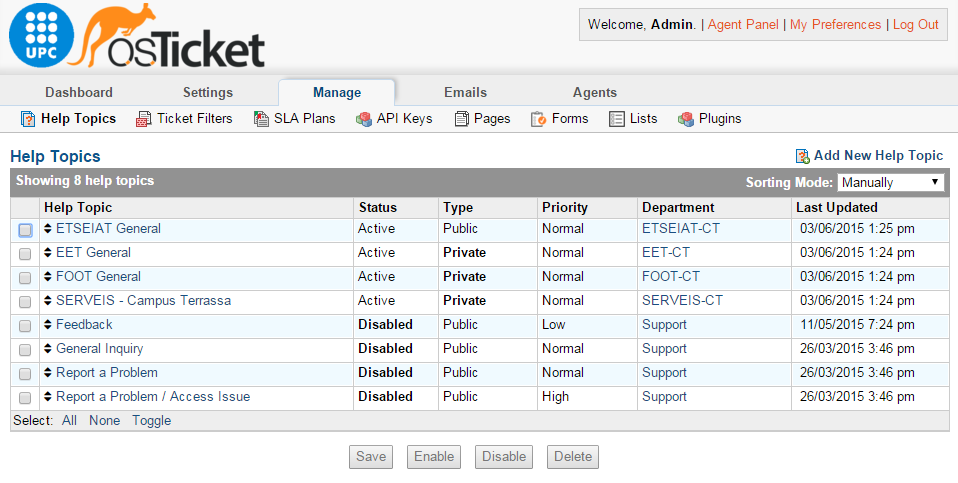Open the Support department in Feedback row

click(x=664, y=325)
